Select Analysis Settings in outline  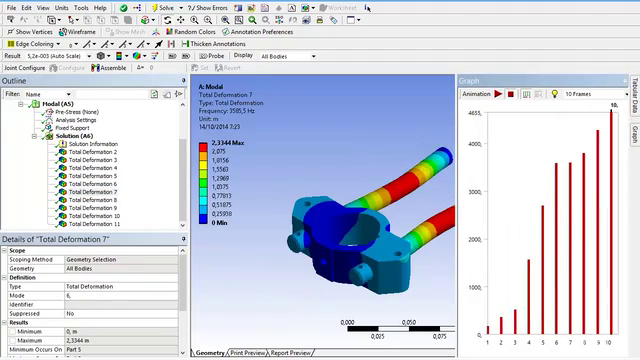(x=76, y=120)
